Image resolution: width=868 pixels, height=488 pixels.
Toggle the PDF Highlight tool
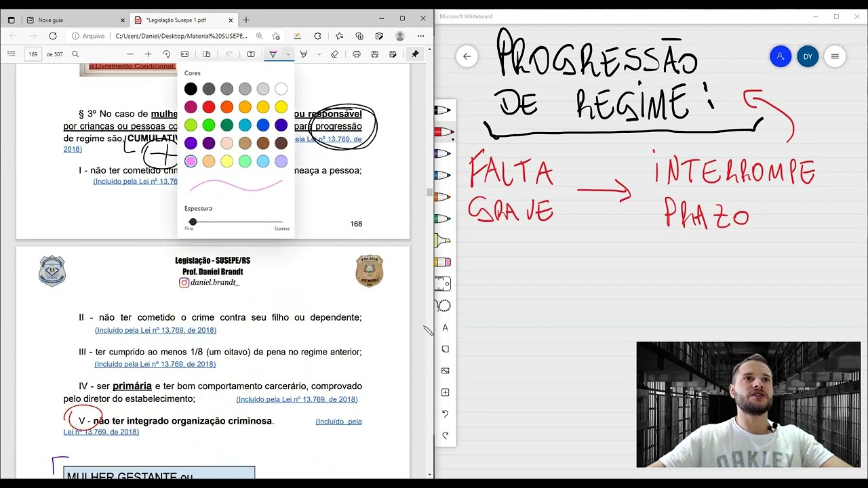tap(304, 54)
